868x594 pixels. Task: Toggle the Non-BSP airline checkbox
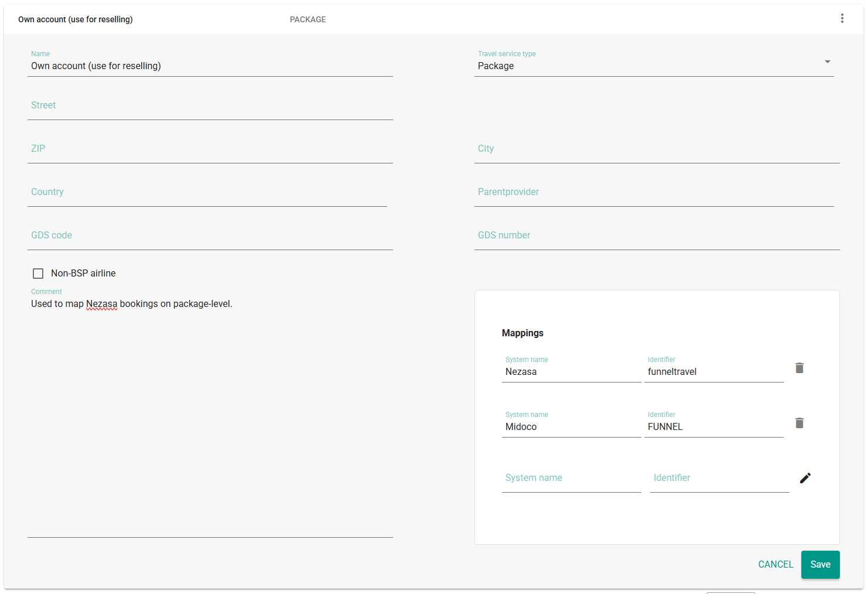click(x=38, y=274)
